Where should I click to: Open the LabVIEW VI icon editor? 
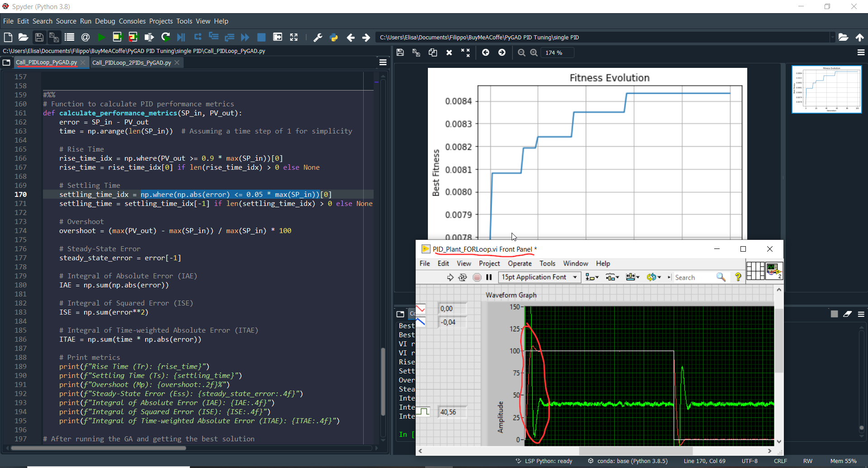pos(774,271)
